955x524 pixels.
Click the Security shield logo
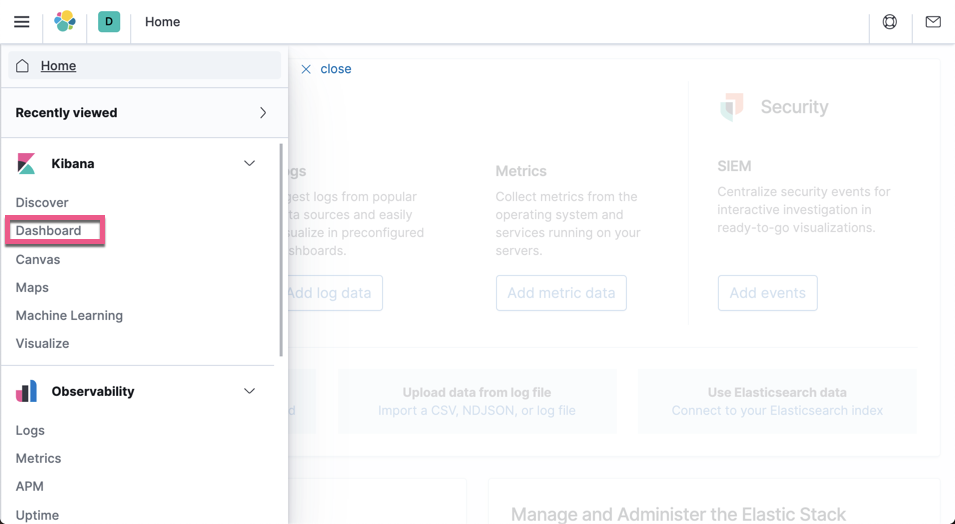tap(731, 107)
